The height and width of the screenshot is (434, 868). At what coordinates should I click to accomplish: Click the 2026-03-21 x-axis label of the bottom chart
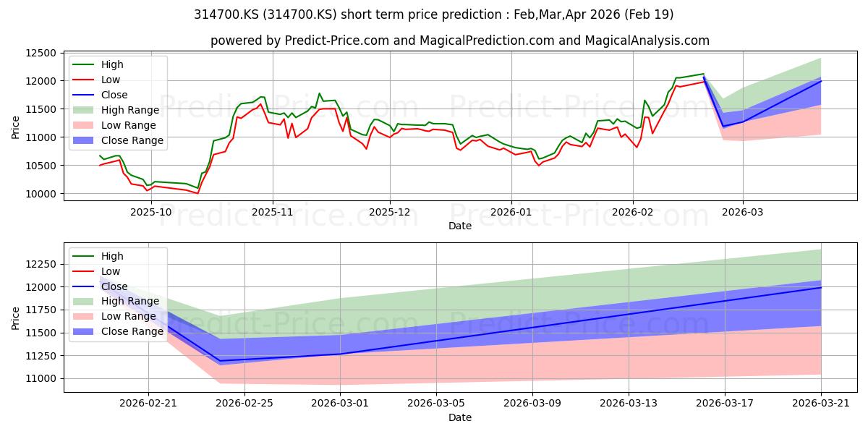pos(821,404)
